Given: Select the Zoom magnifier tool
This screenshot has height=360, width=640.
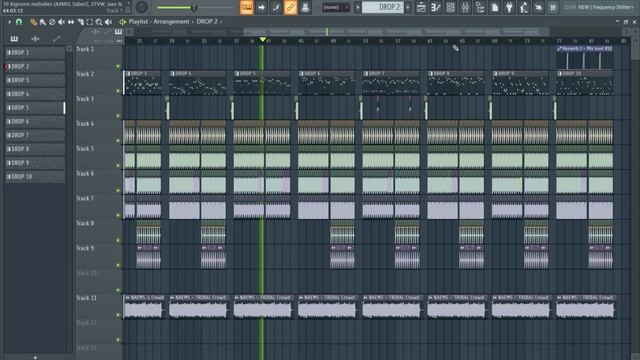Looking at the screenshot, I should [99, 22].
